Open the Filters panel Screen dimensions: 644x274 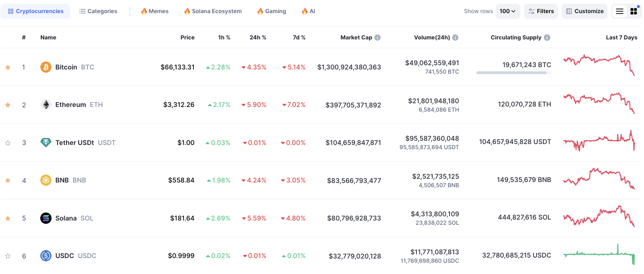pos(541,11)
